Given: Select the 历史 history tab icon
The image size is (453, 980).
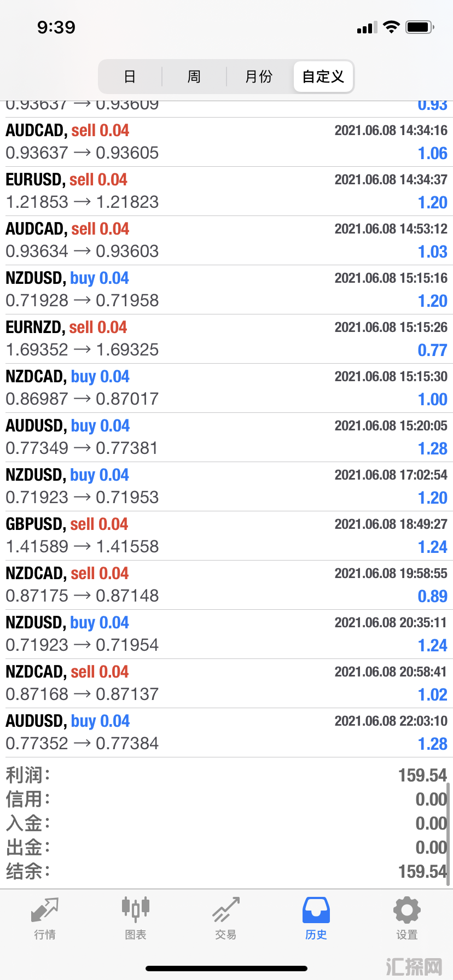Looking at the screenshot, I should [316, 910].
